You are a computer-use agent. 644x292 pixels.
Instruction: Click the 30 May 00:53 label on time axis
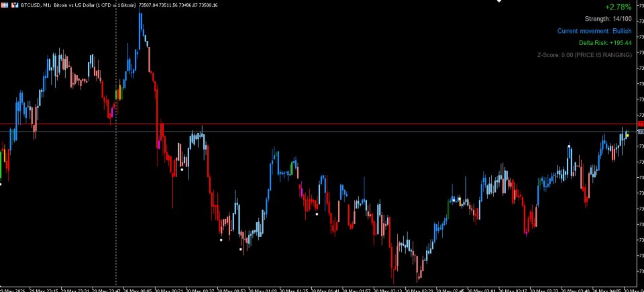pyautogui.click(x=233, y=290)
